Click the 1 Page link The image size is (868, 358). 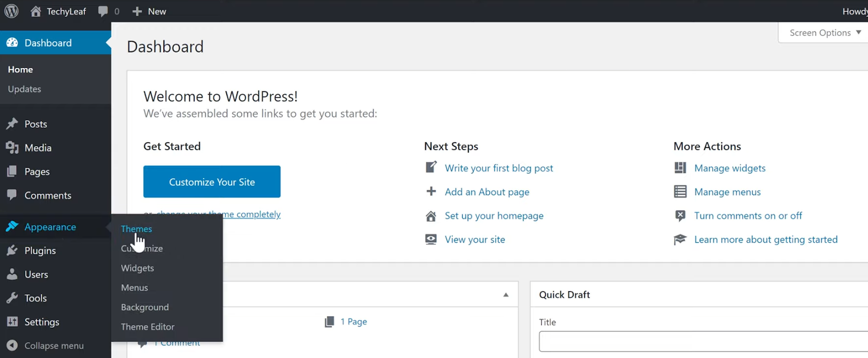(x=354, y=322)
